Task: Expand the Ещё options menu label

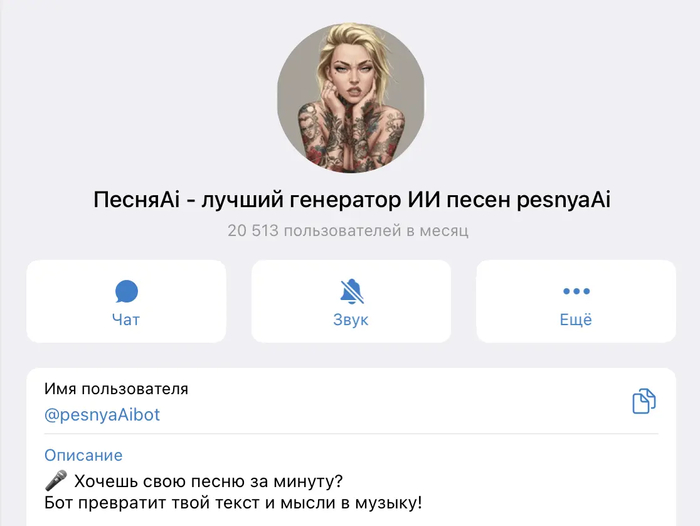Action: tap(576, 320)
